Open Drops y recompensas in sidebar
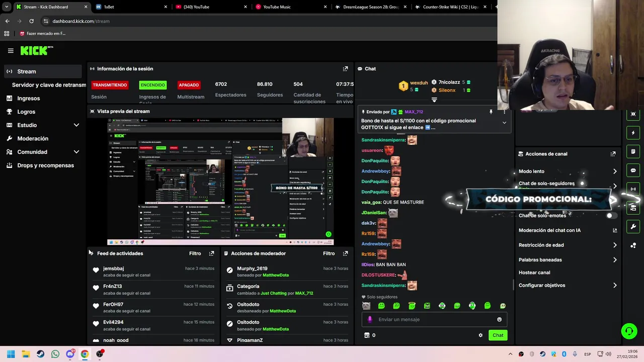Image resolution: width=644 pixels, height=362 pixels. coord(43,165)
